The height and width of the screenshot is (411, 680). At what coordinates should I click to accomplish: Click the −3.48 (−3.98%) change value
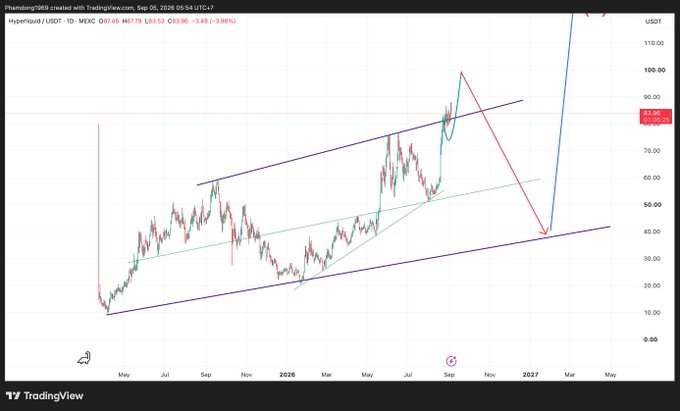(214, 21)
